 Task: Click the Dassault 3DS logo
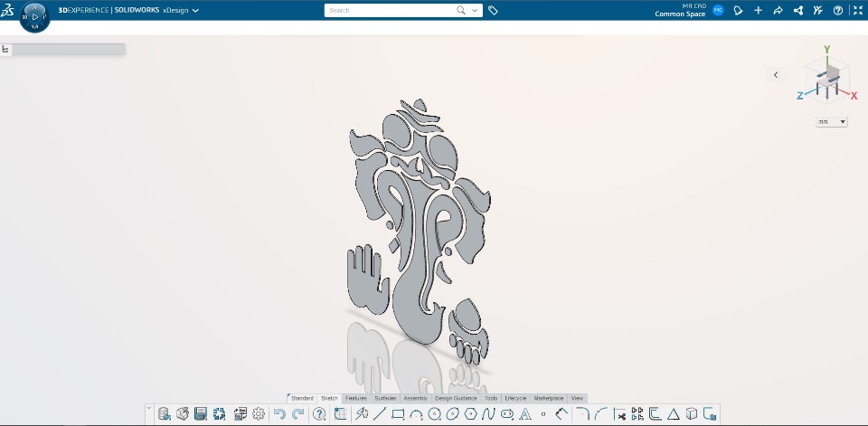[7, 9]
